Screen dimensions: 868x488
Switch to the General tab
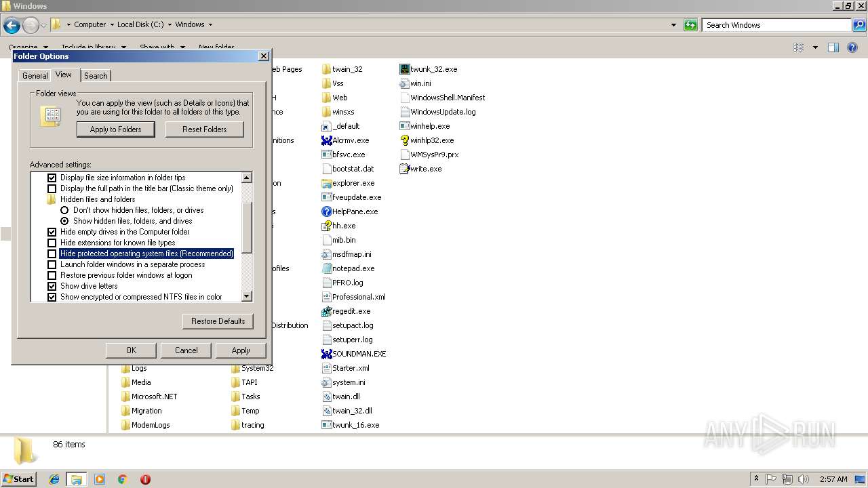(35, 76)
